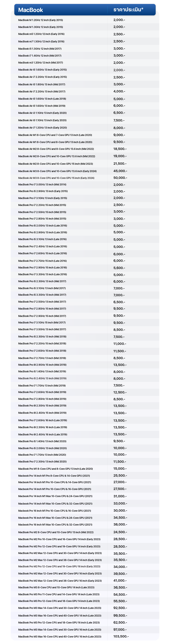170x644 pixels.
Task: Click the 18,500.- price value
Action: coord(120,149)
